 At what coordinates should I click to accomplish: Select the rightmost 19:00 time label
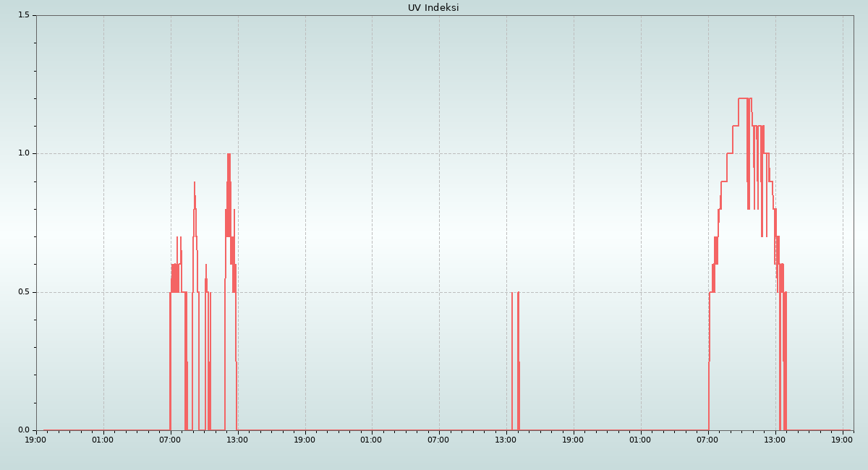pyautogui.click(x=842, y=439)
